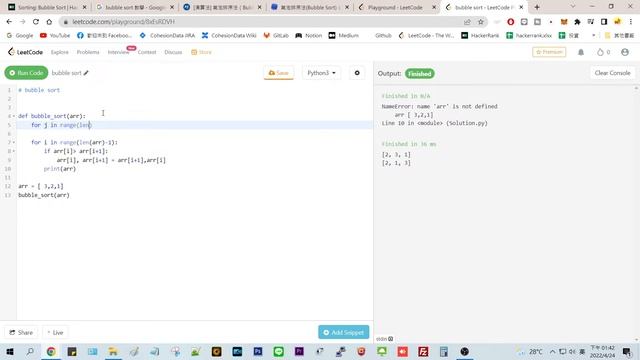
Task: Click the address bar URL
Action: click(x=124, y=22)
